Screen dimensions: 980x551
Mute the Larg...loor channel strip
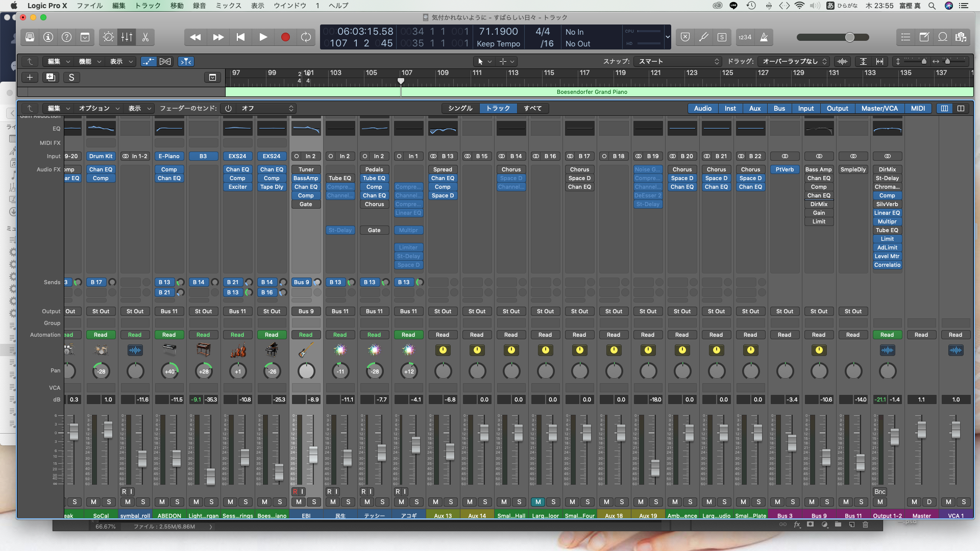click(x=538, y=502)
